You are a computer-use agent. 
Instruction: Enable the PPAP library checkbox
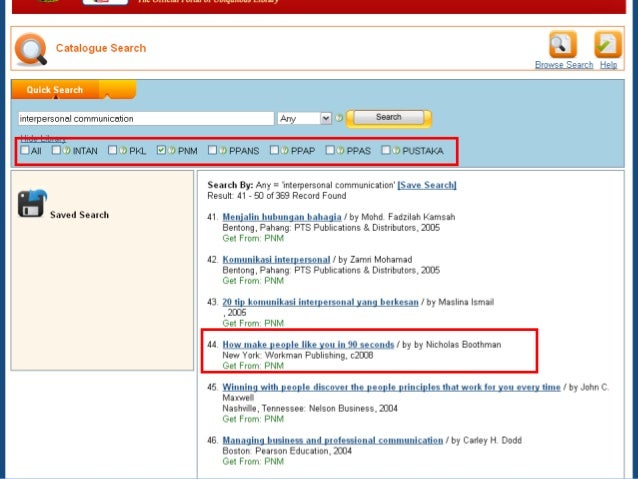274,150
